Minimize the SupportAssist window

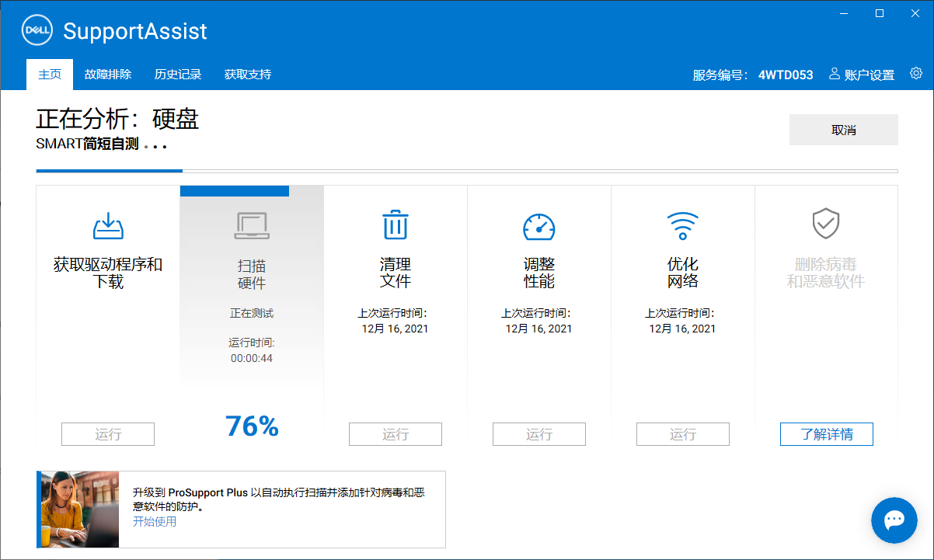[844, 13]
